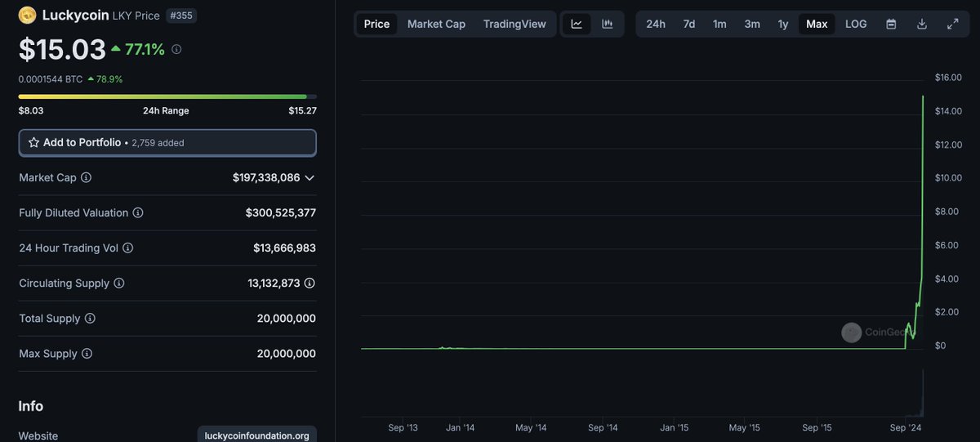Screen dimensions: 980x442
Task: Show Total Supply info icon
Action: tap(90, 319)
